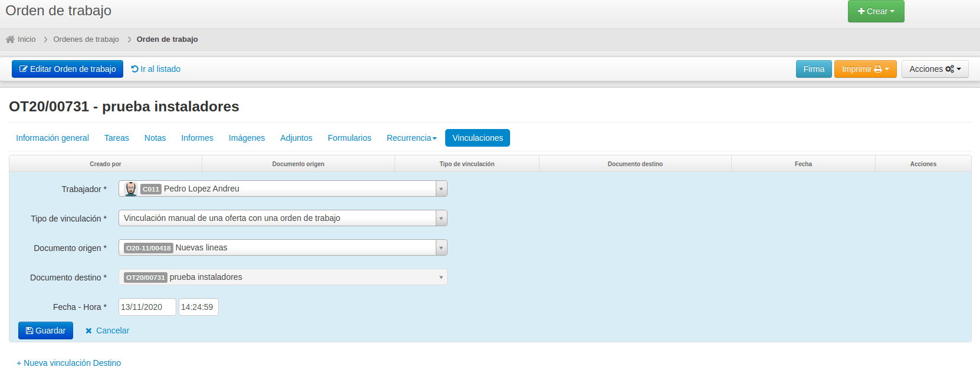Click the OT20/00731 - prueba instaladores heading
The height and width of the screenshot is (370, 980).
[x=124, y=107]
